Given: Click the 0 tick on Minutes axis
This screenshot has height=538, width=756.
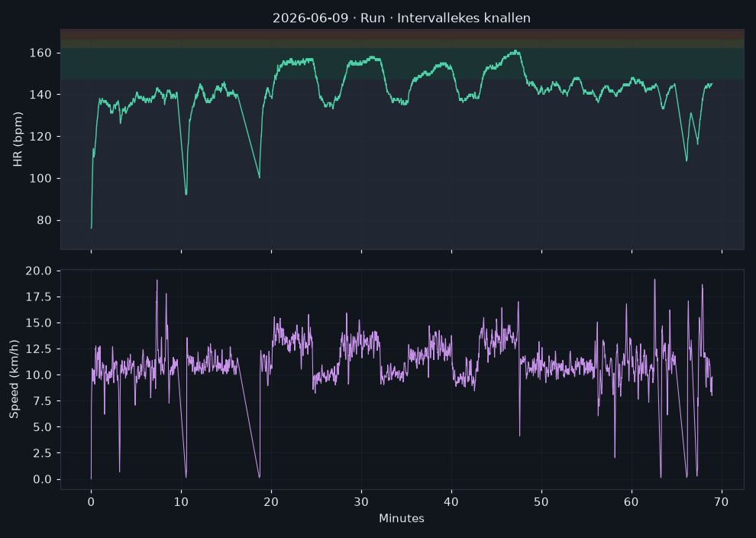Looking at the screenshot, I should [91, 502].
